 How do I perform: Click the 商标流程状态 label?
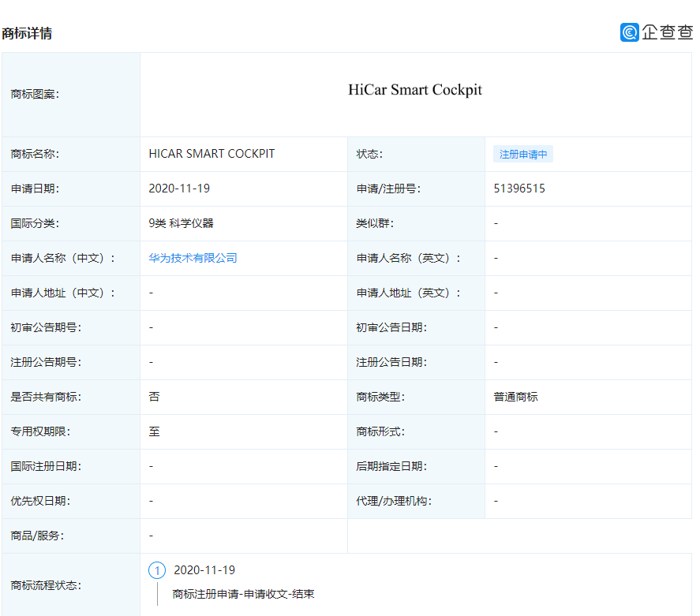pyautogui.click(x=46, y=585)
